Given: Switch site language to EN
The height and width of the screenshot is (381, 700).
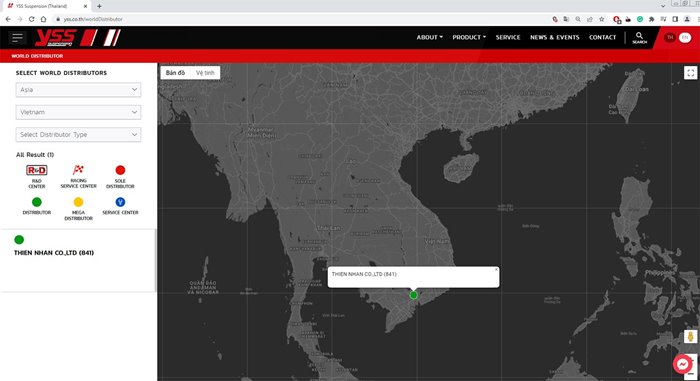Looking at the screenshot, I should click(685, 38).
